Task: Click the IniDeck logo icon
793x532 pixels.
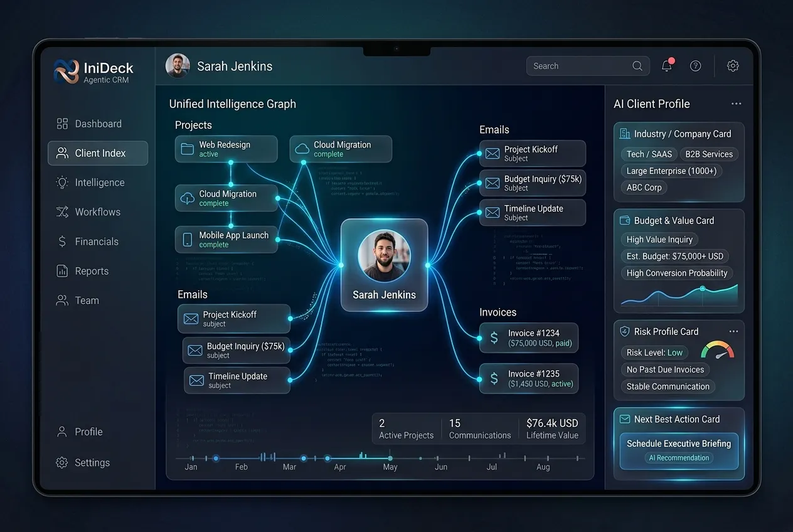Action: pyautogui.click(x=66, y=72)
